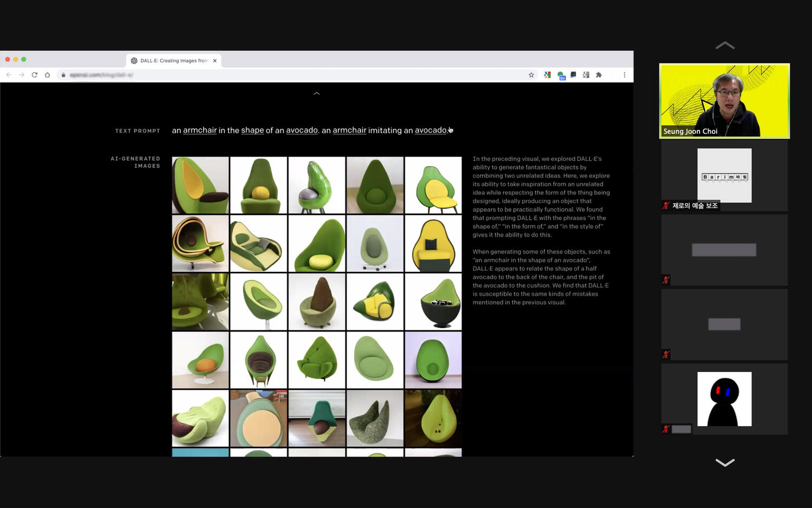Open the browser home page icon

[x=48, y=75]
